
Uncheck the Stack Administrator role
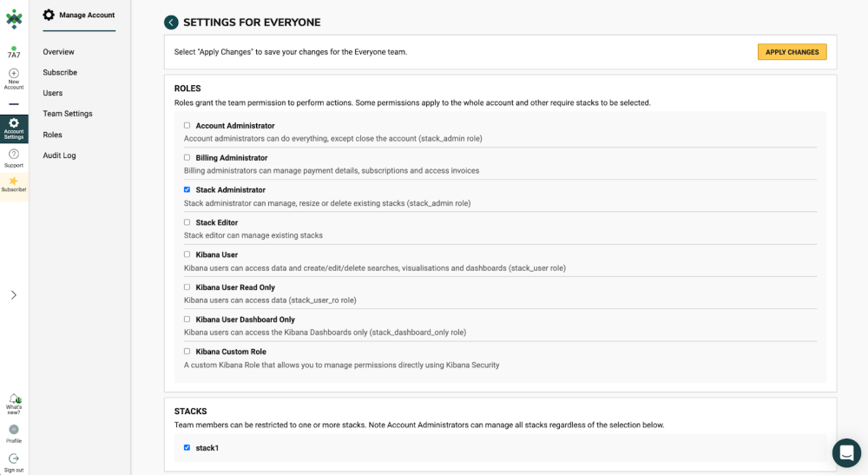point(187,189)
